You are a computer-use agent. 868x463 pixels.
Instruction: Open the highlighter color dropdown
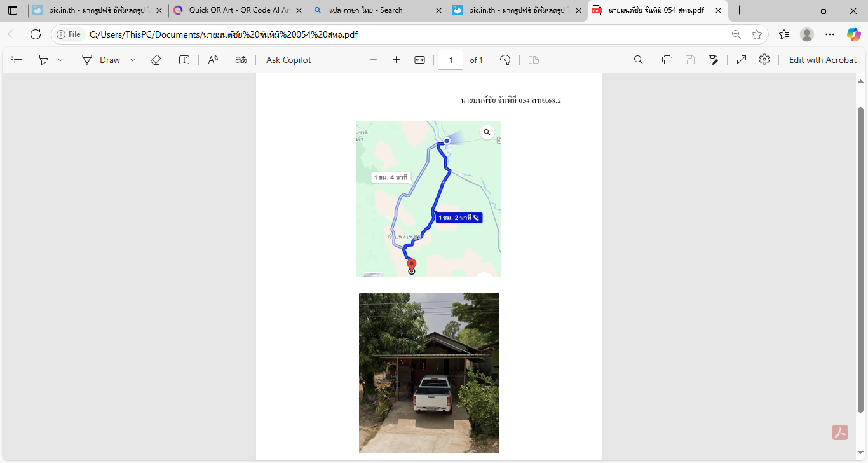[60, 59]
